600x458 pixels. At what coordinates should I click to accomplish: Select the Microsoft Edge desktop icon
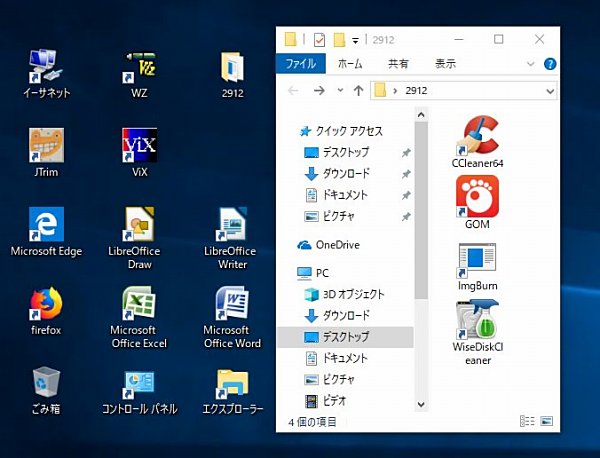pos(46,231)
